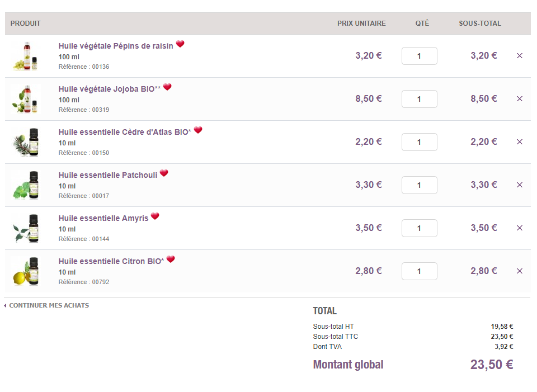Remove Citron BIO oil with X
Image resolution: width=537 pixels, height=392 pixels.
pos(519,271)
